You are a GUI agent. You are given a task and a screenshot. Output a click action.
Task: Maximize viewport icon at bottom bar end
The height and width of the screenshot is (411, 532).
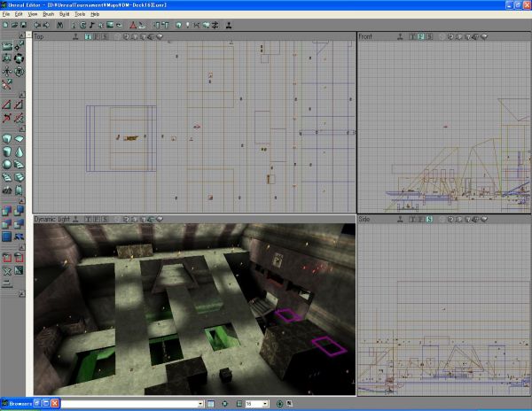[289, 403]
